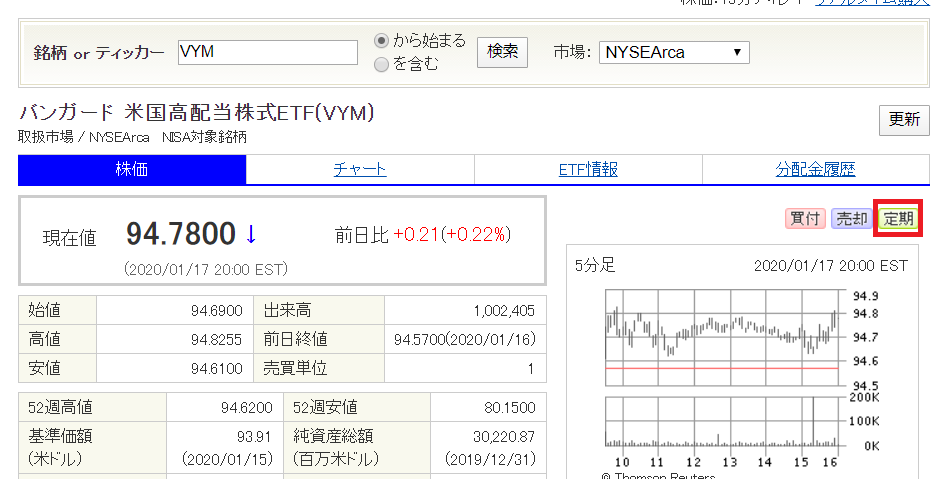This screenshot has width=943, height=479.
Task: Click the timestamp (2020/01/17 20:00 EST) under price
Action: pyautogui.click(x=206, y=269)
